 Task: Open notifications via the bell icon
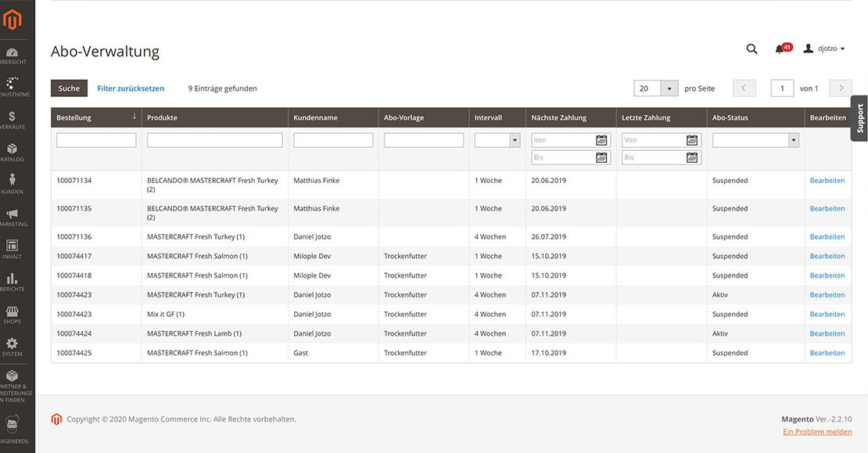pyautogui.click(x=781, y=49)
